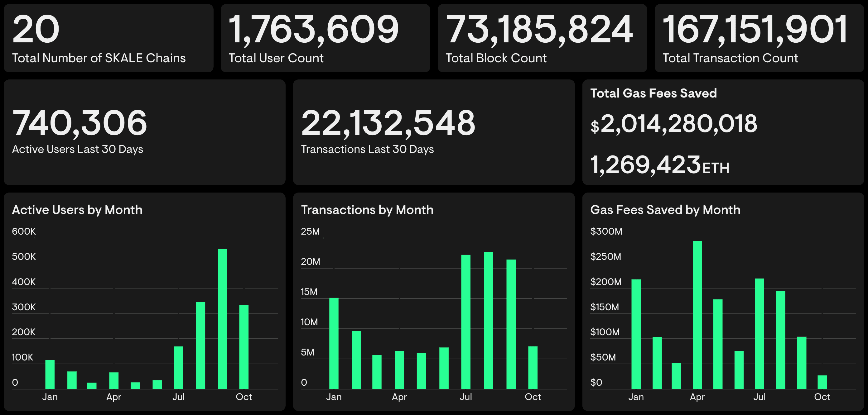Click the October bar in Gas Fees chart

[822, 382]
